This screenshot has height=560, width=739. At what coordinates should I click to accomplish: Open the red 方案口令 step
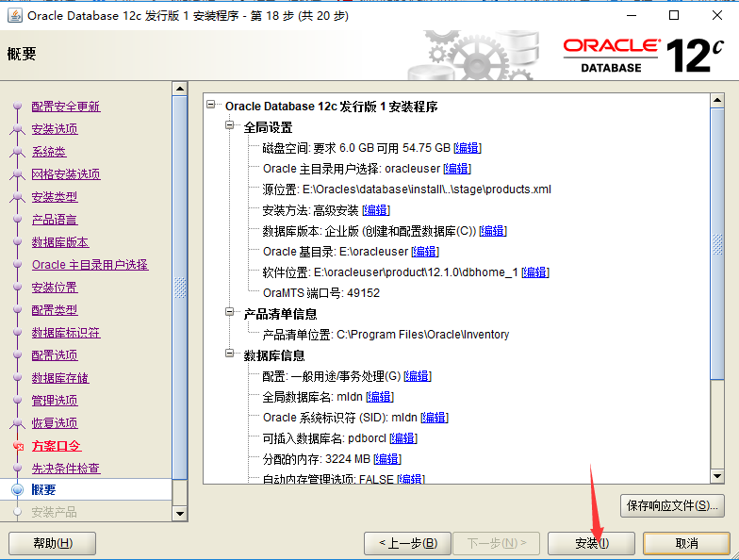[57, 446]
